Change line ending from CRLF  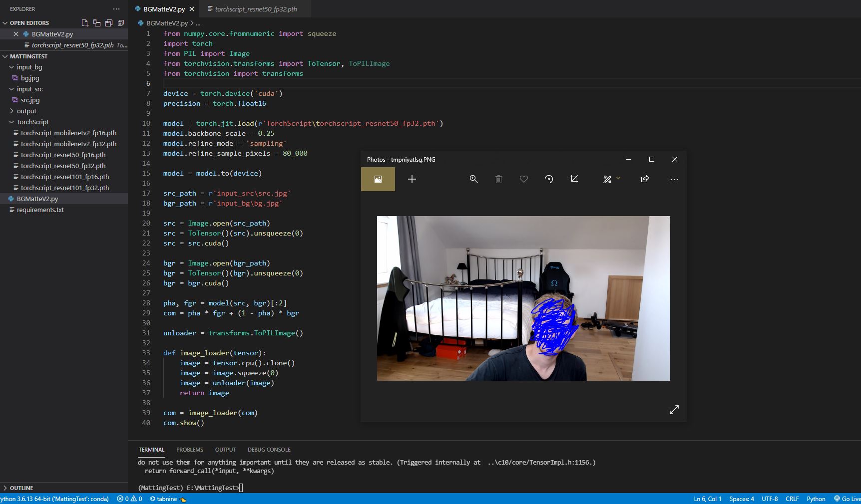793,499
